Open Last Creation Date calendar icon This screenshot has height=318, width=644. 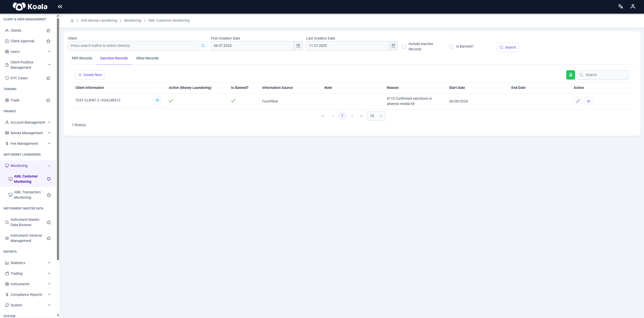[393, 46]
